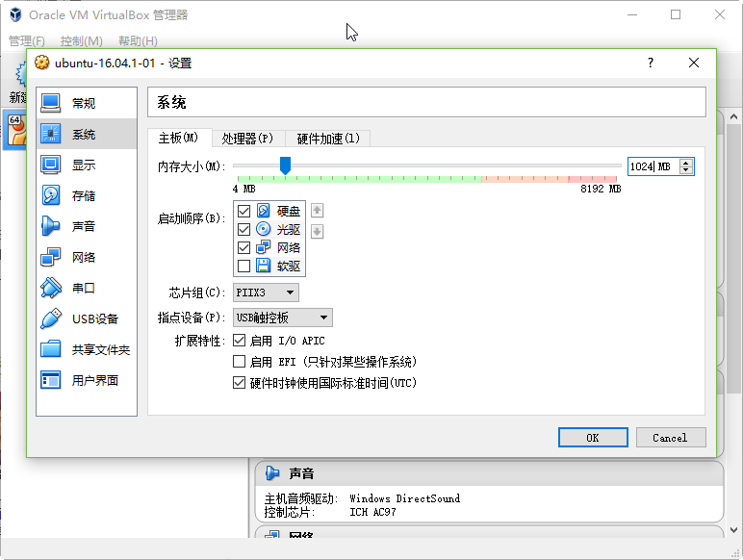Image resolution: width=743 pixels, height=560 pixels.
Task: Toggle 启用 I/O APIC checkbox
Action: coord(239,341)
